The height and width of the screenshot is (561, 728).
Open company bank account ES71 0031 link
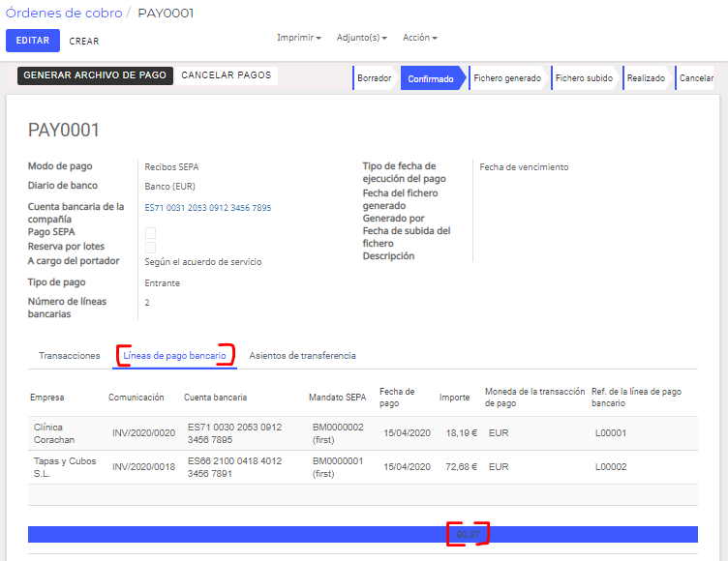(x=208, y=208)
